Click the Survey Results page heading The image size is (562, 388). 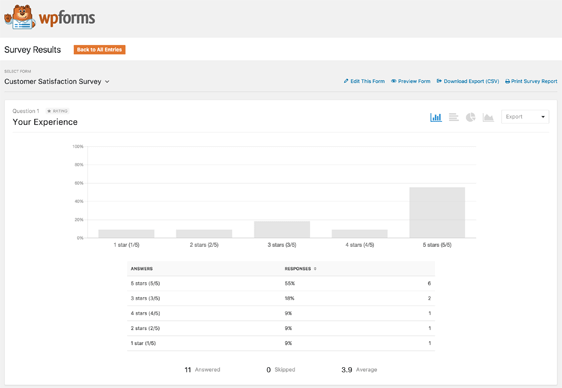[33, 50]
